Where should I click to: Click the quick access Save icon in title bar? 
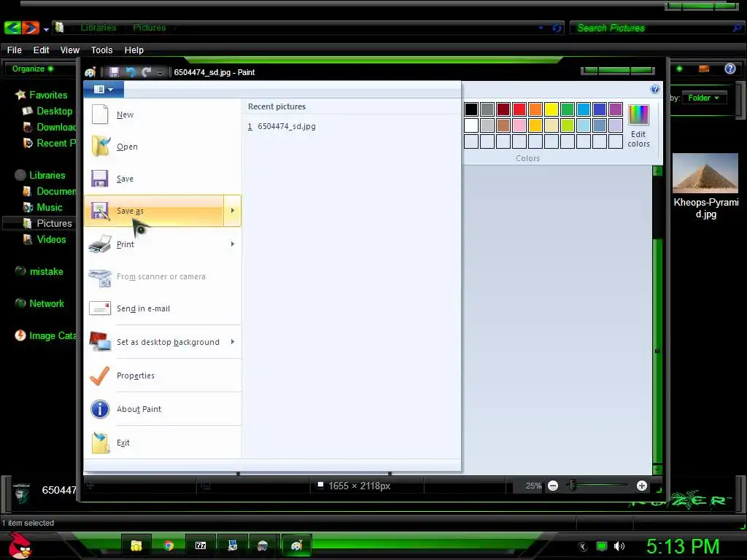[x=114, y=72]
